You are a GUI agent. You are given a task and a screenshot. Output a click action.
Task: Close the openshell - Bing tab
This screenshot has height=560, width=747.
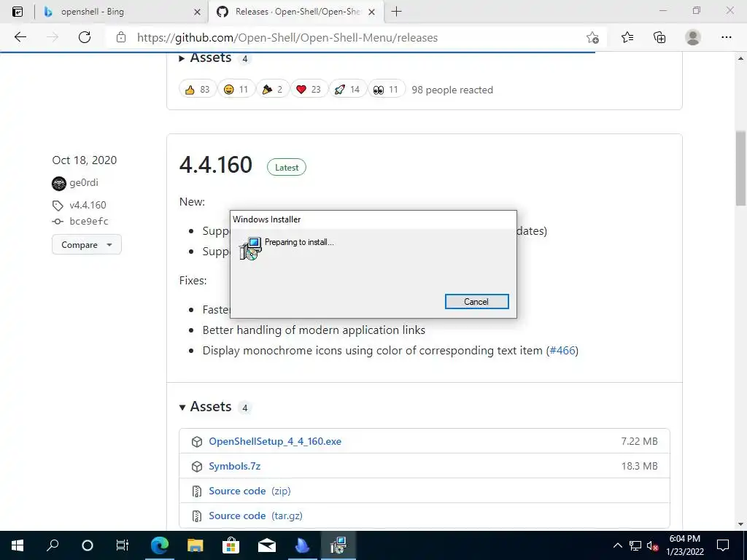pos(197,12)
